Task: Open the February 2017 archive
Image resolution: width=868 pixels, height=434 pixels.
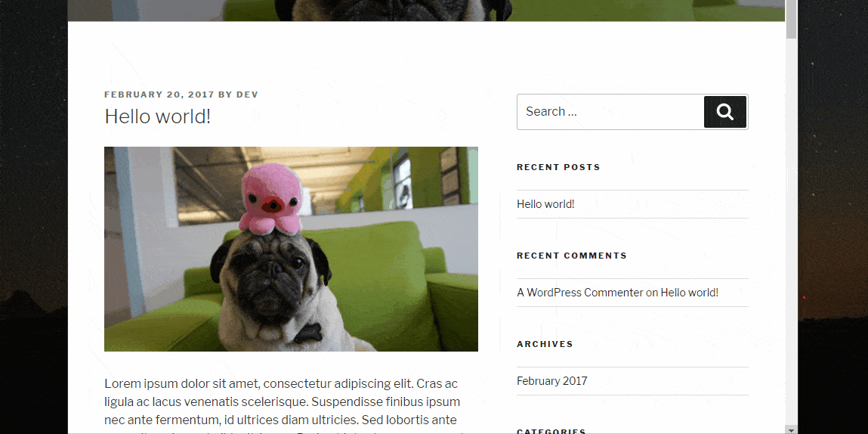Action: tap(552, 381)
